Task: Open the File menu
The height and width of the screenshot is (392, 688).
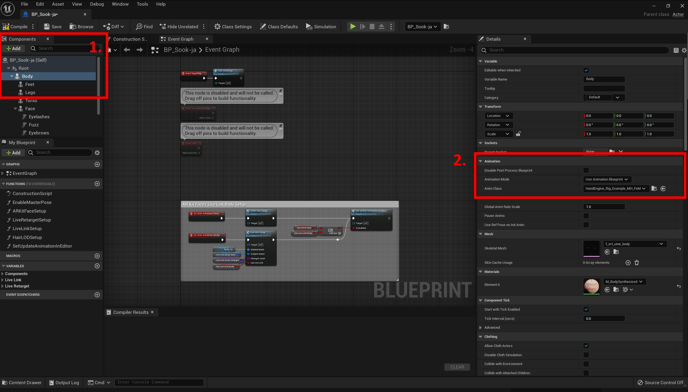Action: (24, 4)
